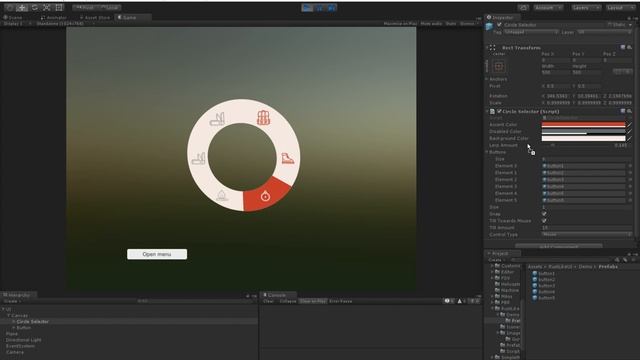Select the Scale tool in toolbar

coord(47,7)
